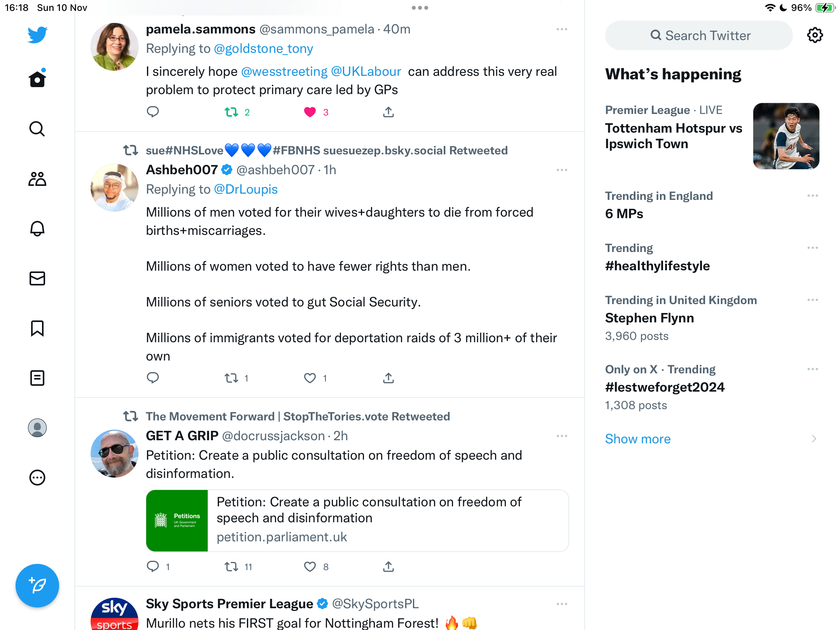
Task: Open Bookmarks in the sidebar
Action: (37, 328)
